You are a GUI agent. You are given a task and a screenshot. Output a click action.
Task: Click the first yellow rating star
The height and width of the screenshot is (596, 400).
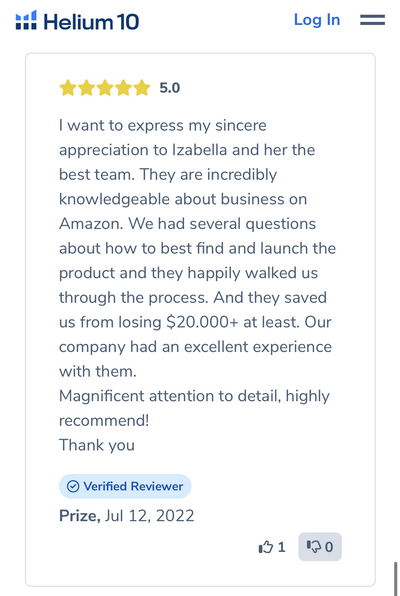pos(68,88)
